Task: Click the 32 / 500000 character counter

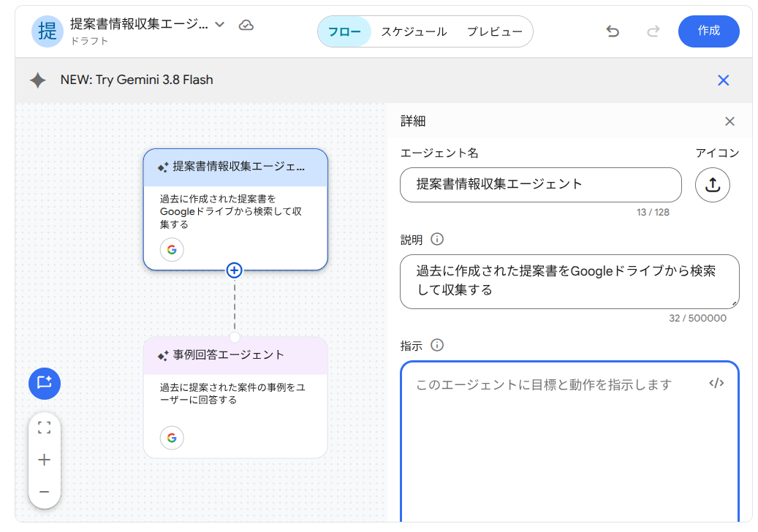Action: coord(697,318)
